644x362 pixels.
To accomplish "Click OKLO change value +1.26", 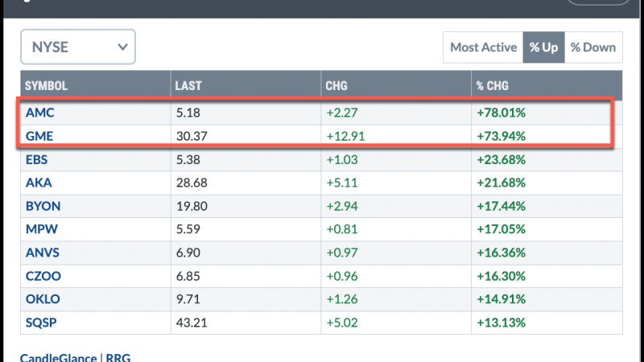I will click(x=342, y=298).
